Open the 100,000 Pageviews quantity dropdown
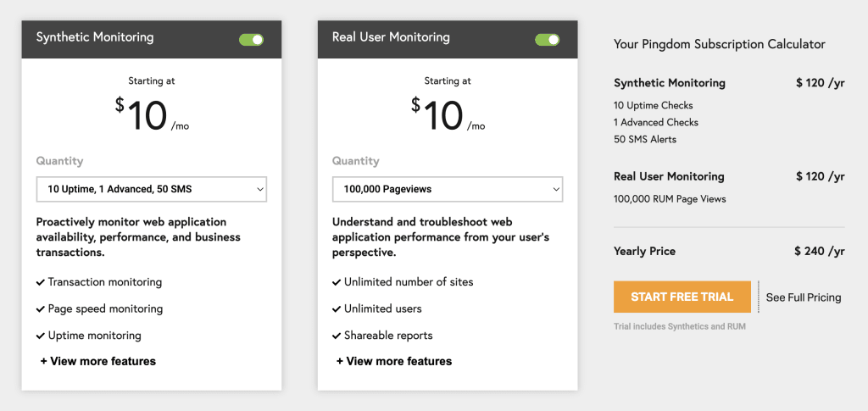868x411 pixels. tap(448, 189)
